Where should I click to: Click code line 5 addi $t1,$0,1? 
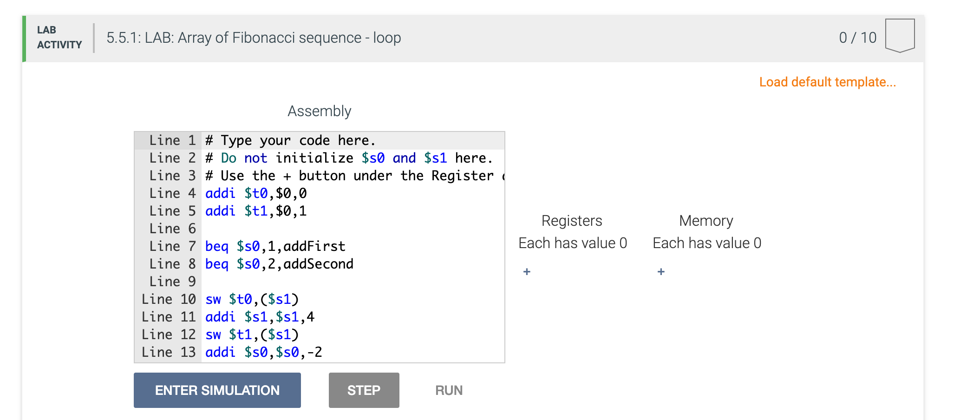(x=256, y=211)
